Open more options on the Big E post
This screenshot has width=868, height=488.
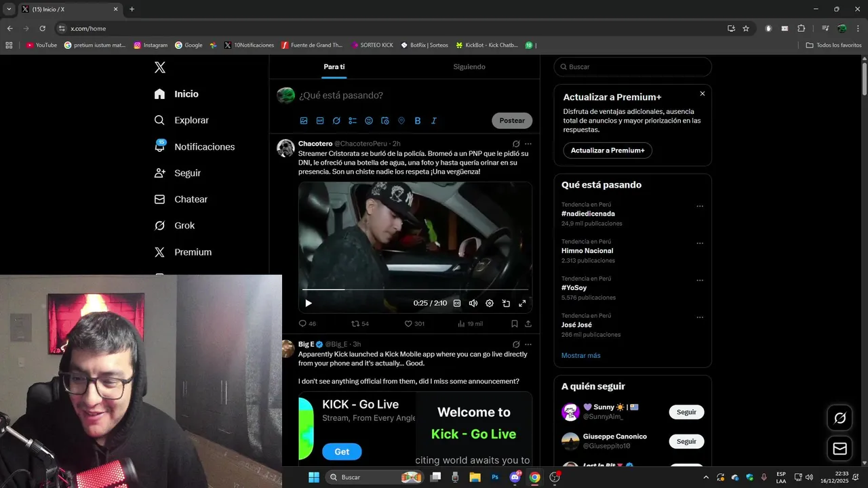coord(528,344)
